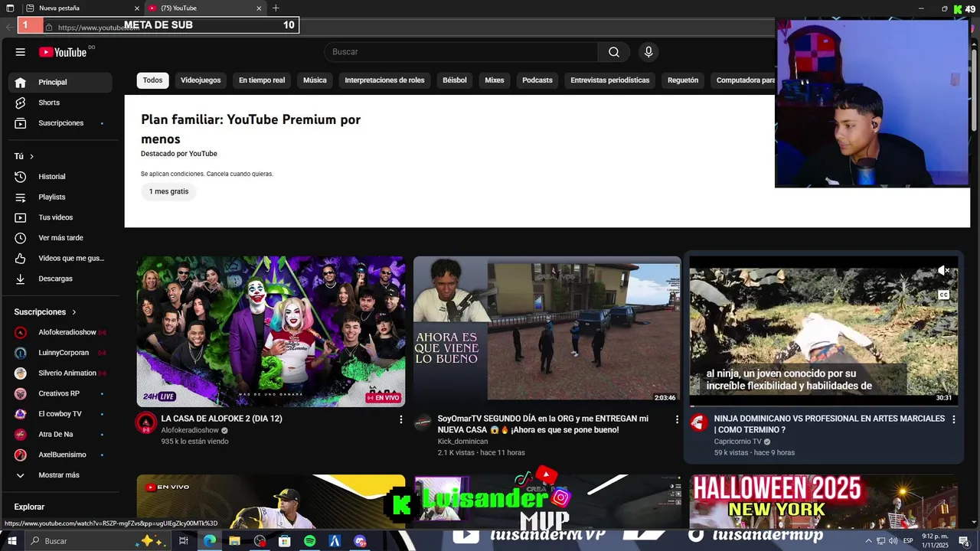This screenshot has width=980, height=551.
Task: Open Atra De Na subscription channel
Action: (60, 435)
